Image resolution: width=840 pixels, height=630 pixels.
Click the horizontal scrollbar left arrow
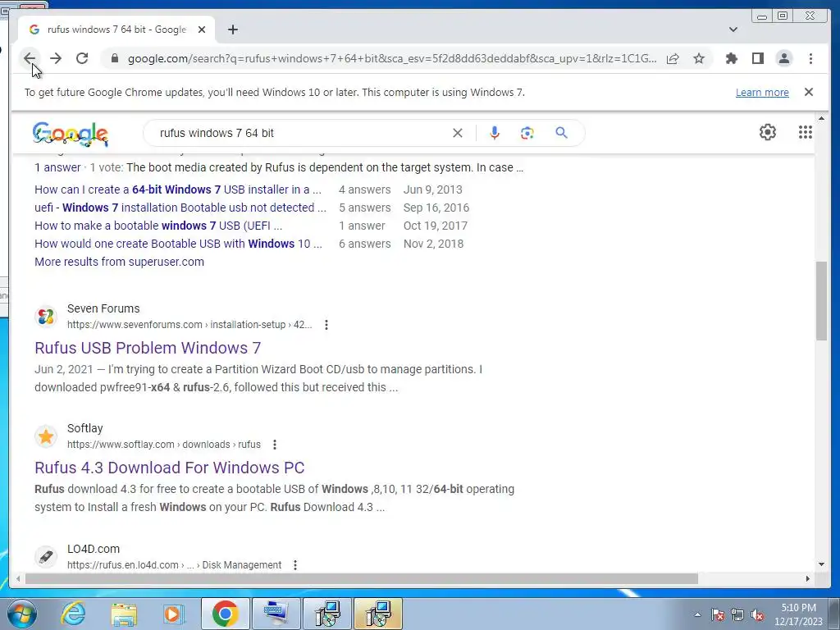(18, 578)
